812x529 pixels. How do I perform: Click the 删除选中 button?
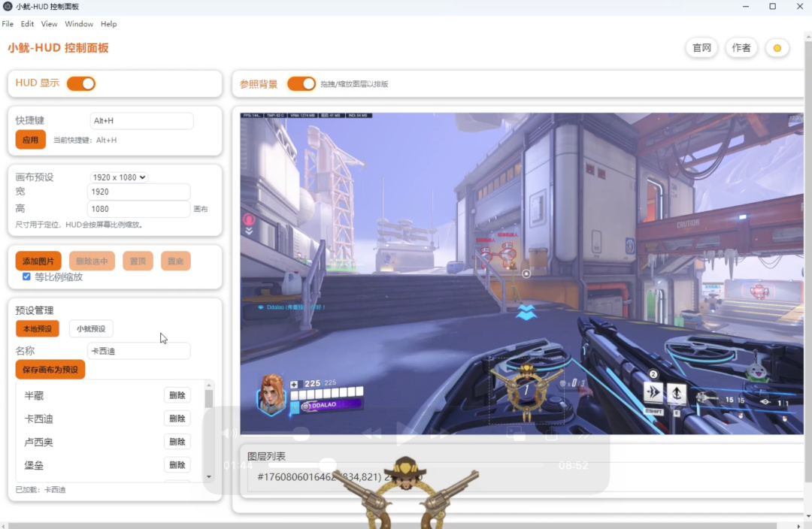coord(92,261)
